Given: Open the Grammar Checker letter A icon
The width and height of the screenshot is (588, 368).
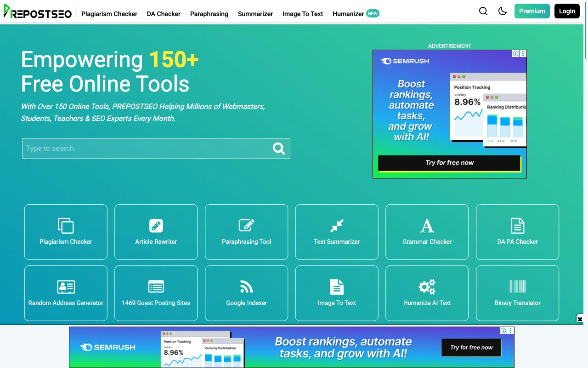Looking at the screenshot, I should 427,226.
